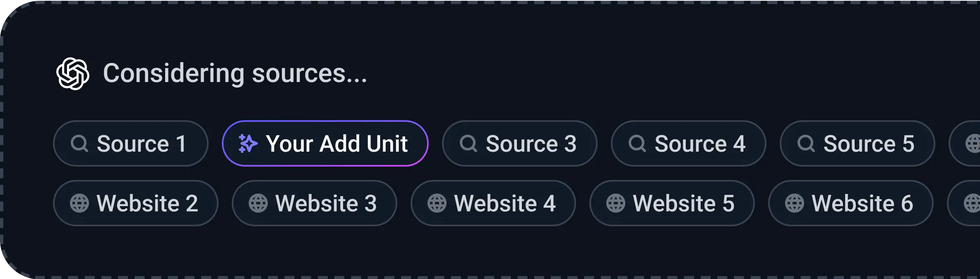This screenshot has width=980, height=279.
Task: Click the search icon in Source 5
Action: [806, 144]
